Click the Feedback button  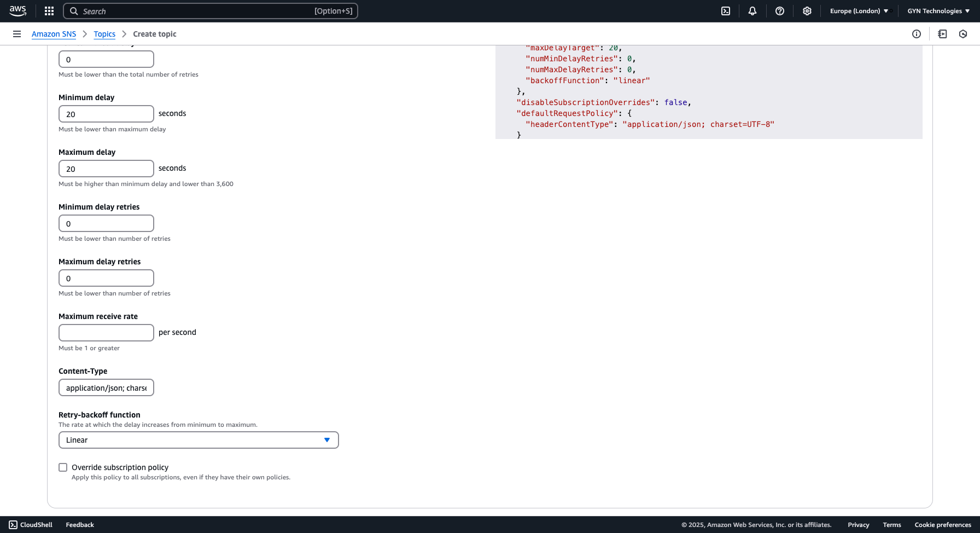(79, 524)
